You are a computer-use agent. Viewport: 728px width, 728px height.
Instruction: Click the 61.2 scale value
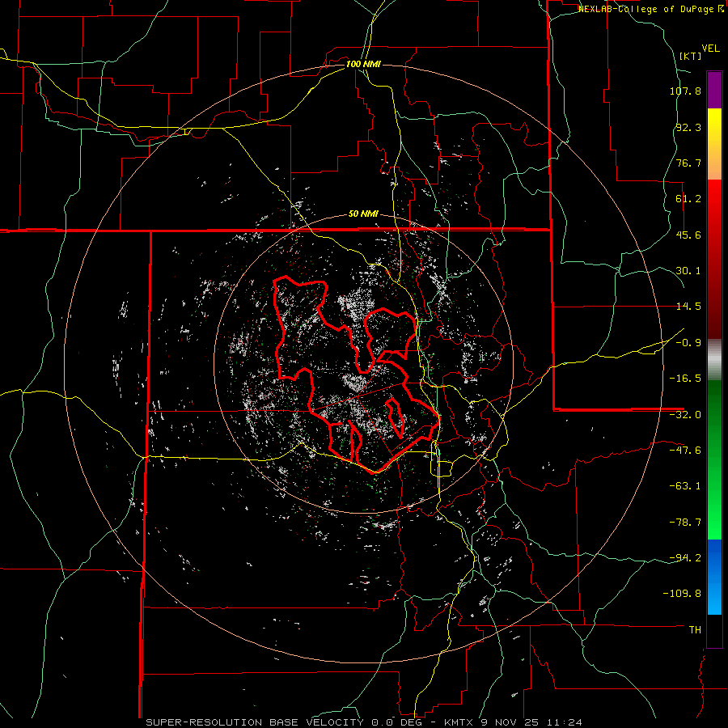688,199
